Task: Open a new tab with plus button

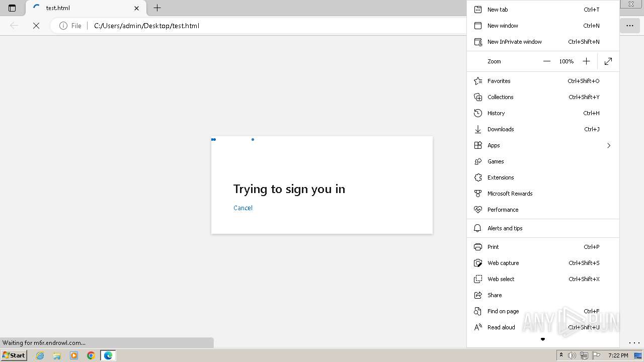Action: point(157,8)
